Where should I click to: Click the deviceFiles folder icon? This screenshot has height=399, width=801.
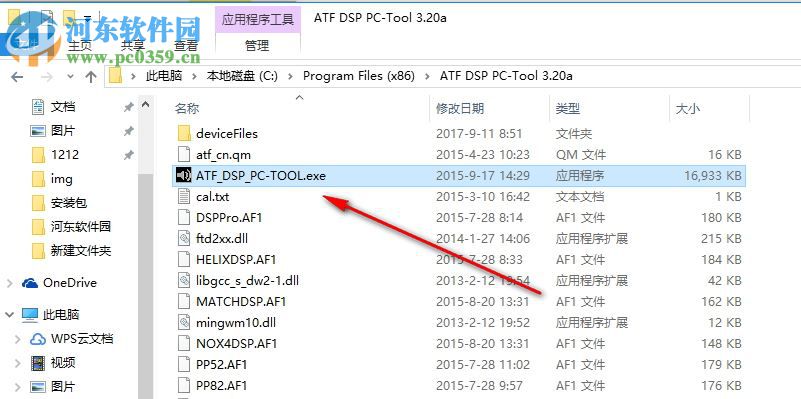click(184, 134)
